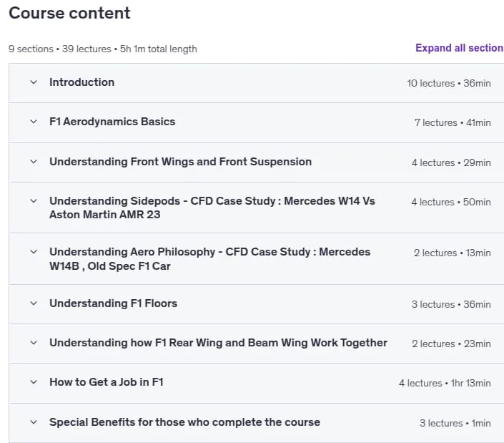Expand Special Benefits section chevron

[34, 422]
